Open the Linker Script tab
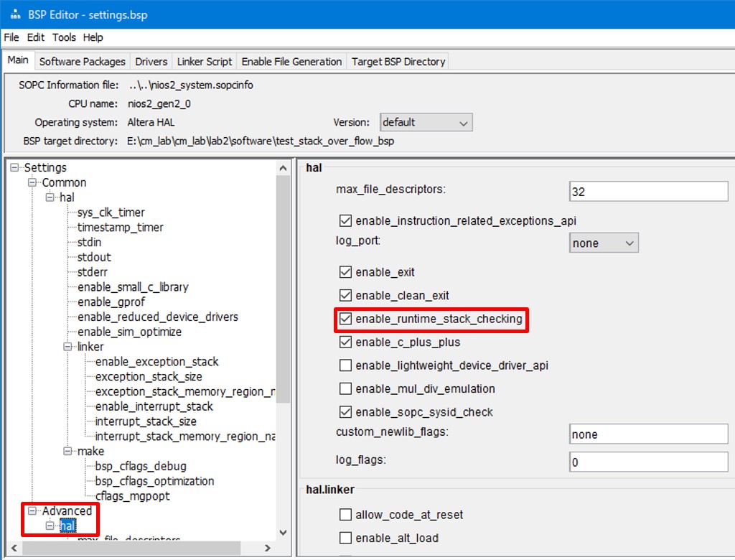Image resolution: width=735 pixels, height=560 pixels. [x=204, y=61]
